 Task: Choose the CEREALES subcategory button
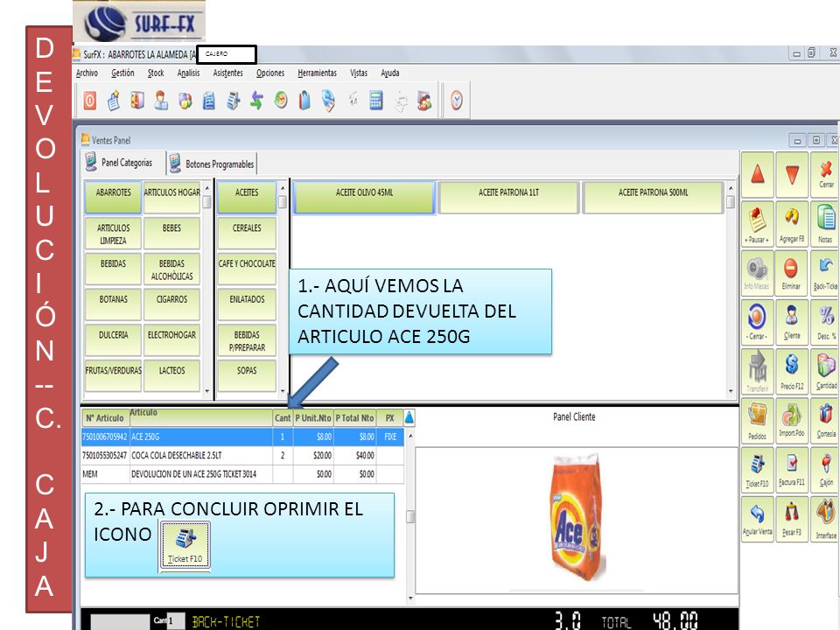tap(247, 233)
